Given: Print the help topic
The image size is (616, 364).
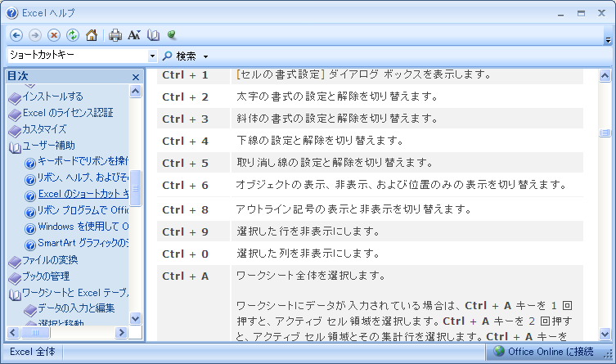Looking at the screenshot, I should pos(115,35).
